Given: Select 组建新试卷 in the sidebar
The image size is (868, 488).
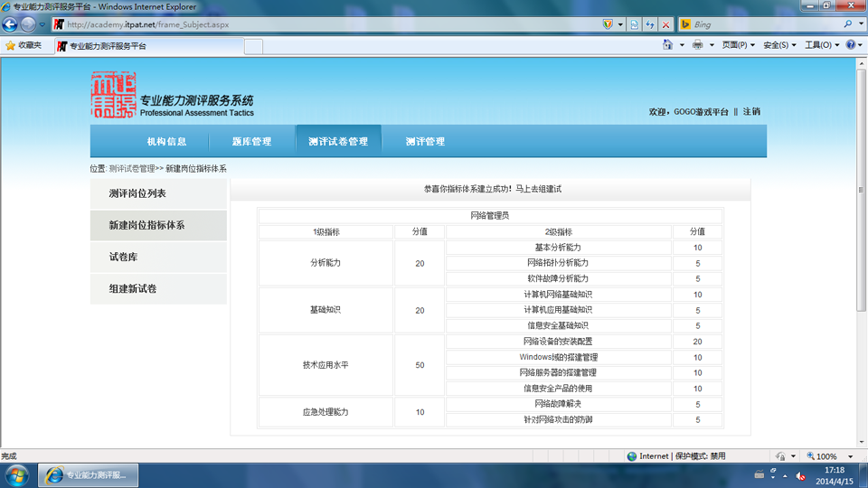Looking at the screenshot, I should [158, 289].
